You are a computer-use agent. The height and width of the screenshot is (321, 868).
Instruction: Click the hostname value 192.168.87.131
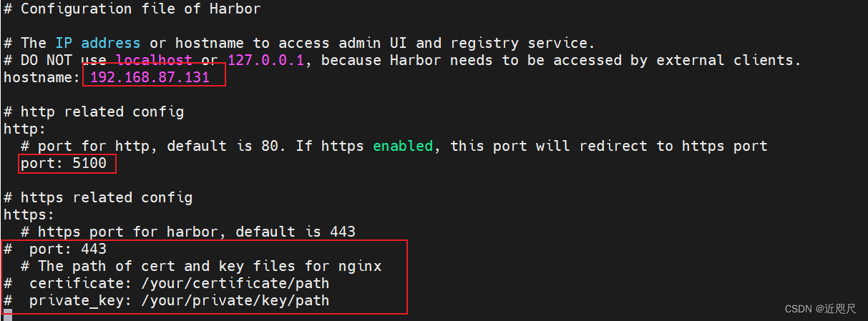[150, 77]
